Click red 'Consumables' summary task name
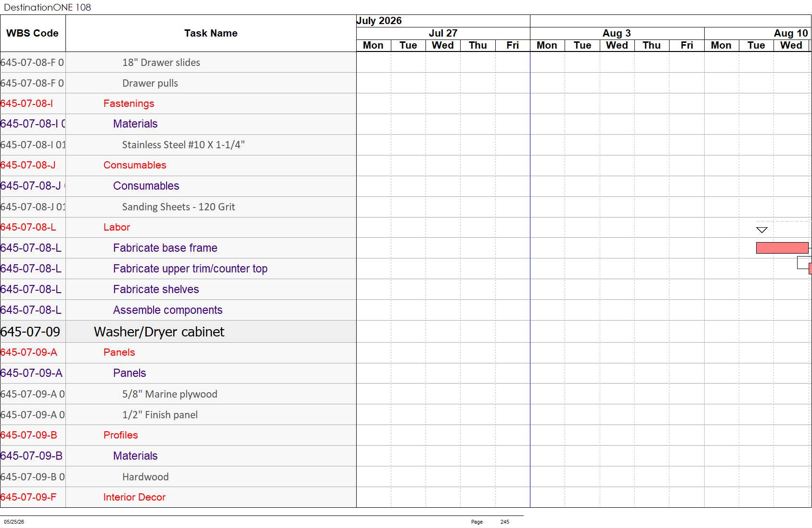 [x=135, y=165]
